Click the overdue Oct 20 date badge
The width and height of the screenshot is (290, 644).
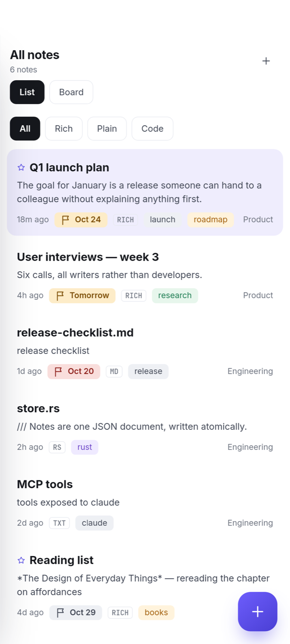(x=74, y=371)
